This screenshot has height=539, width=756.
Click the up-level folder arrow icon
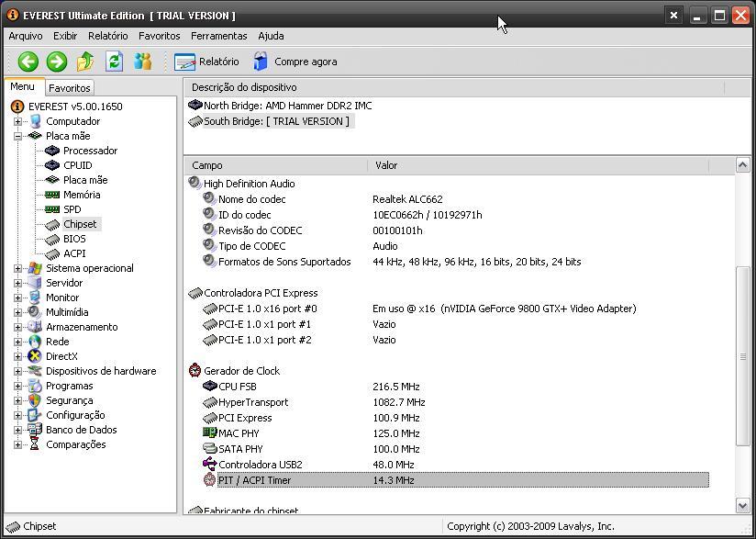click(86, 62)
